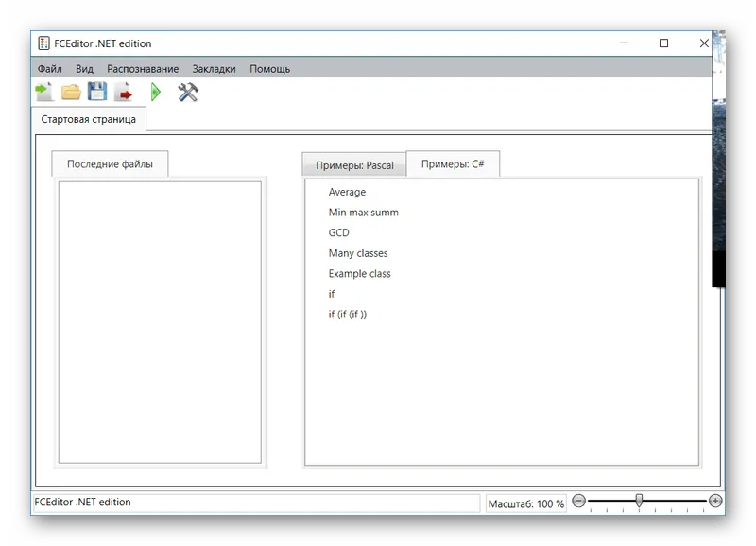The height and width of the screenshot is (546, 756).
Task: Click the zoom slider thumb
Action: click(x=639, y=501)
